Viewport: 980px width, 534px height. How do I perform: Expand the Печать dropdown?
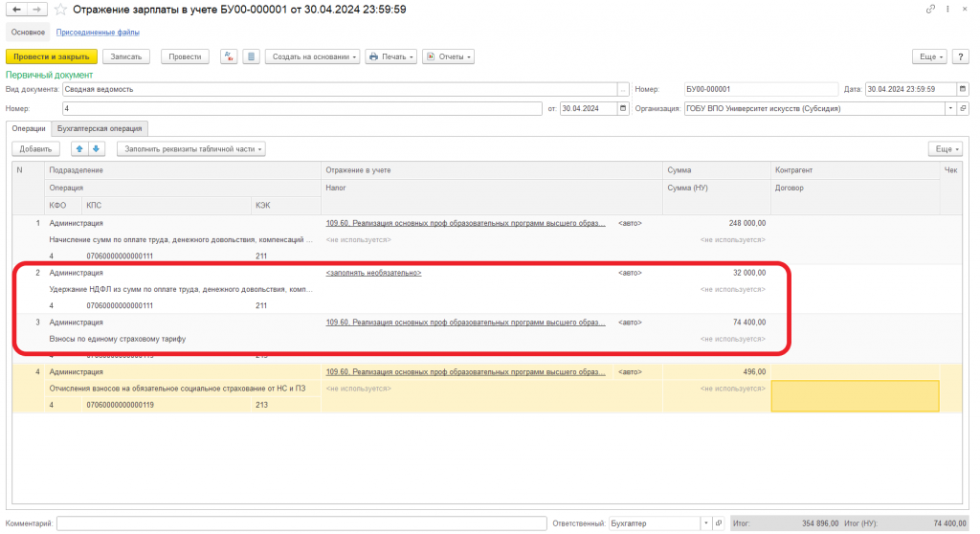tap(391, 56)
